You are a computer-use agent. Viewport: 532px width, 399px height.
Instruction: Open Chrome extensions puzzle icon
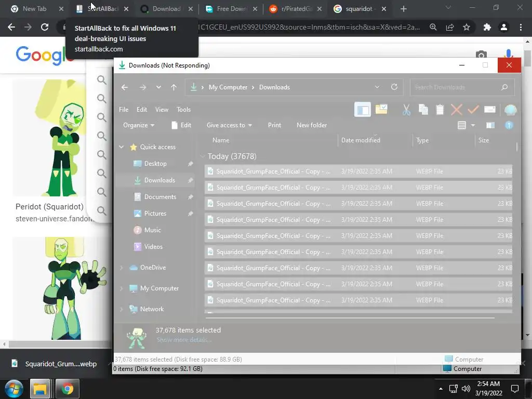(487, 27)
